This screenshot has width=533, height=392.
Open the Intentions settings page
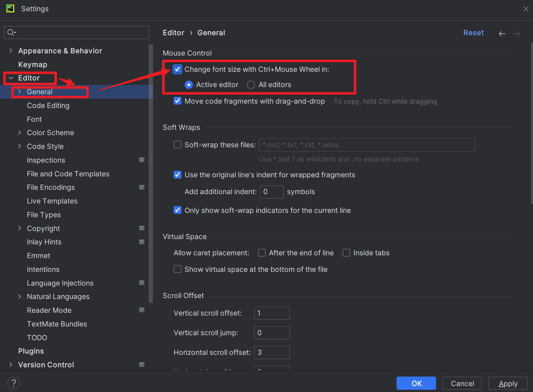click(x=43, y=269)
